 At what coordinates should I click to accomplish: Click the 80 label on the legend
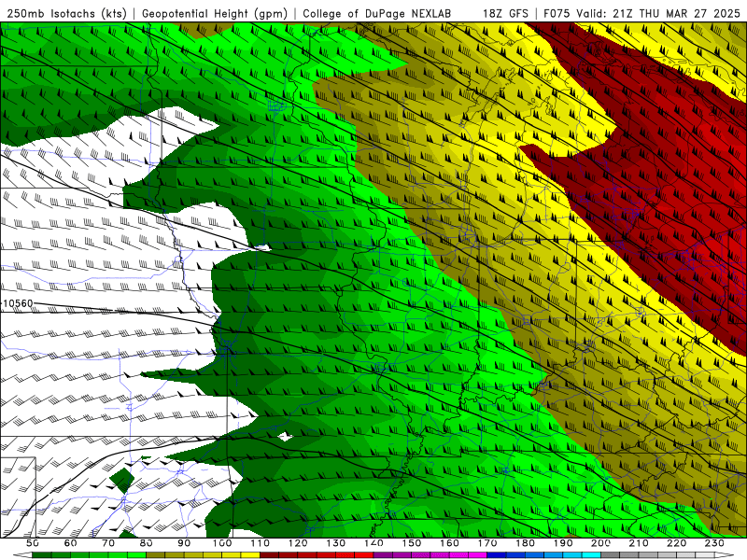pyautogui.click(x=147, y=543)
